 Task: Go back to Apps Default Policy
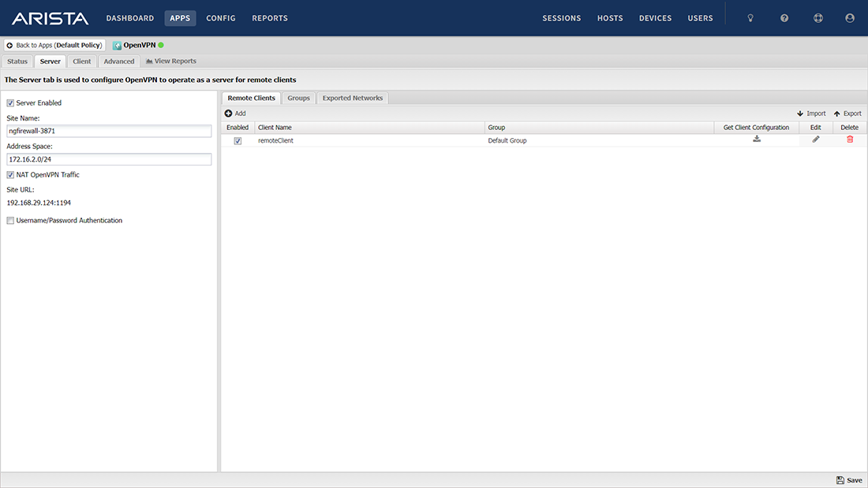point(54,46)
